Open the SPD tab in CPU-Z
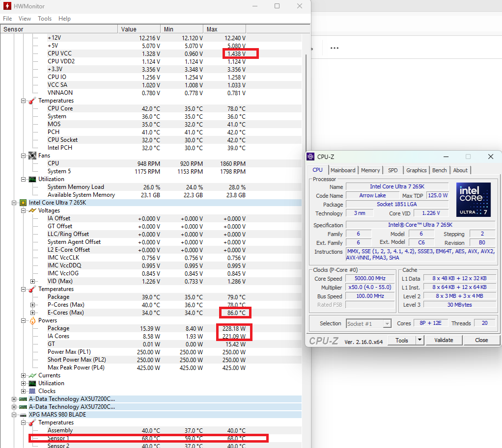This screenshot has width=502, height=448. click(393, 170)
